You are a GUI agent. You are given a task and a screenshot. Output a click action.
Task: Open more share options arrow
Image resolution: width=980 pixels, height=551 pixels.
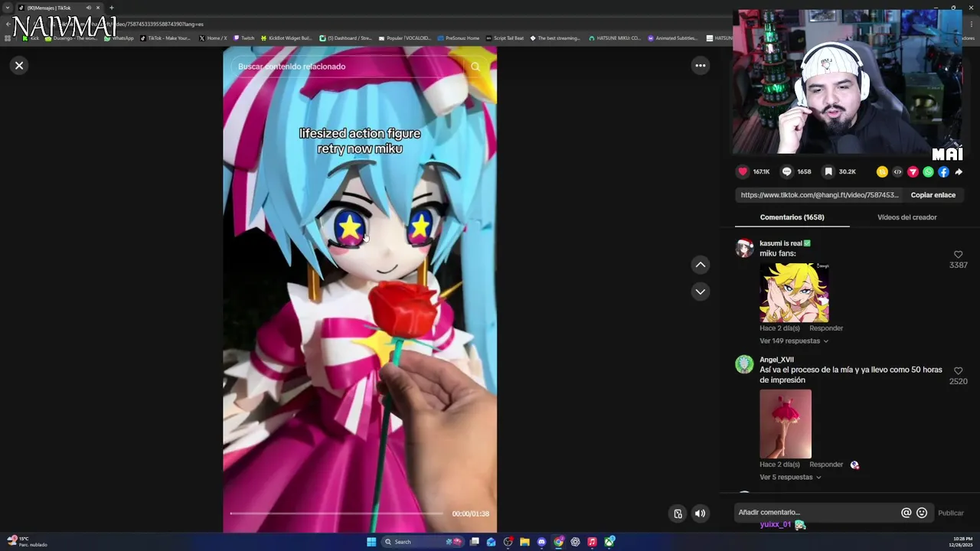[959, 172]
